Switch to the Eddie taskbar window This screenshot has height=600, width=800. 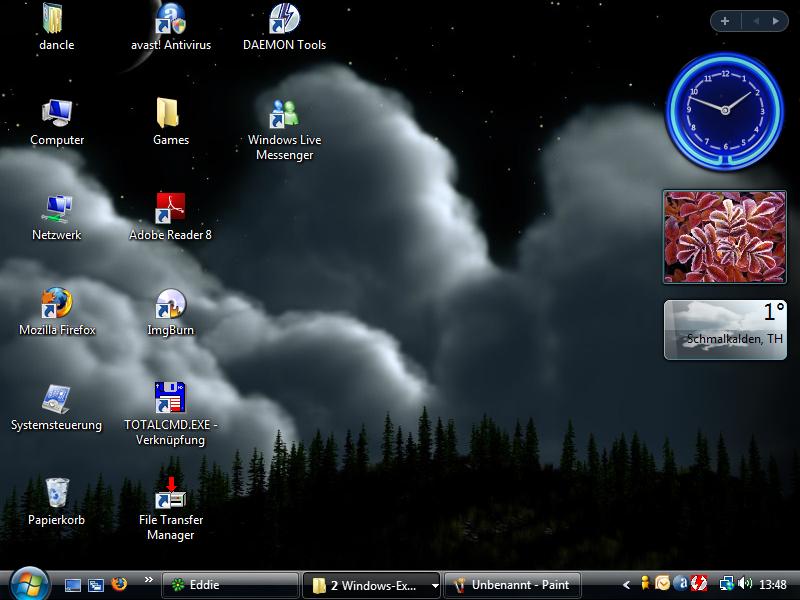(230, 585)
